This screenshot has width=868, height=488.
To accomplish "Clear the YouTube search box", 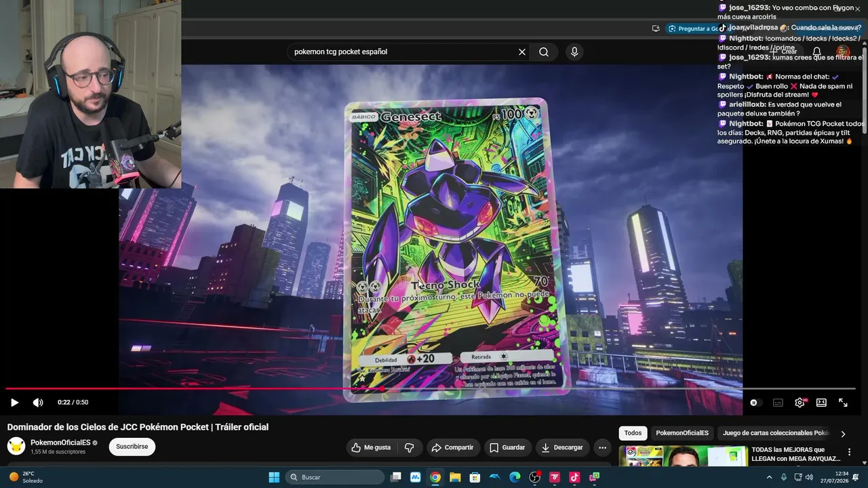I will pyautogui.click(x=522, y=52).
